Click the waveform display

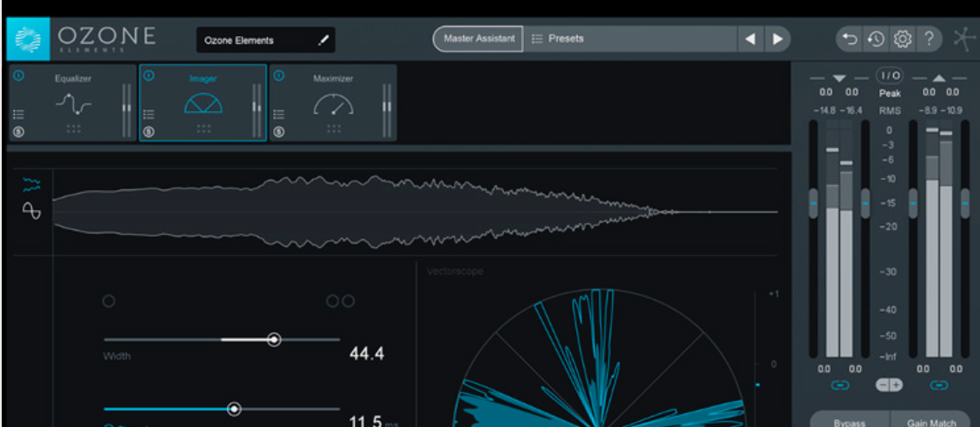415,212
